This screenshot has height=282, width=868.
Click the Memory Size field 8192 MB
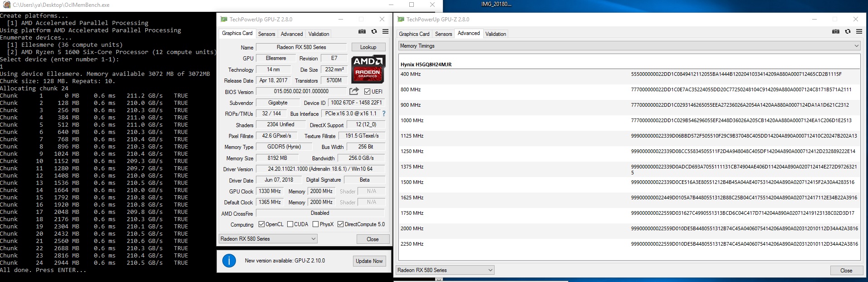[x=277, y=158]
